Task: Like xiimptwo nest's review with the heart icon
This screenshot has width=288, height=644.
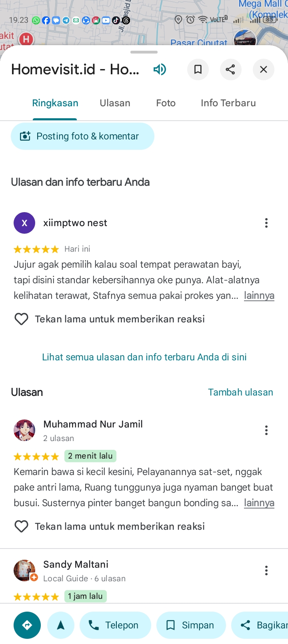Action: tap(21, 319)
